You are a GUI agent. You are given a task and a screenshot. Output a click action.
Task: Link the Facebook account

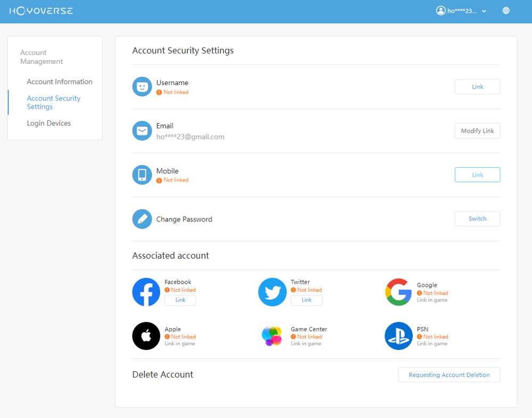[180, 300]
